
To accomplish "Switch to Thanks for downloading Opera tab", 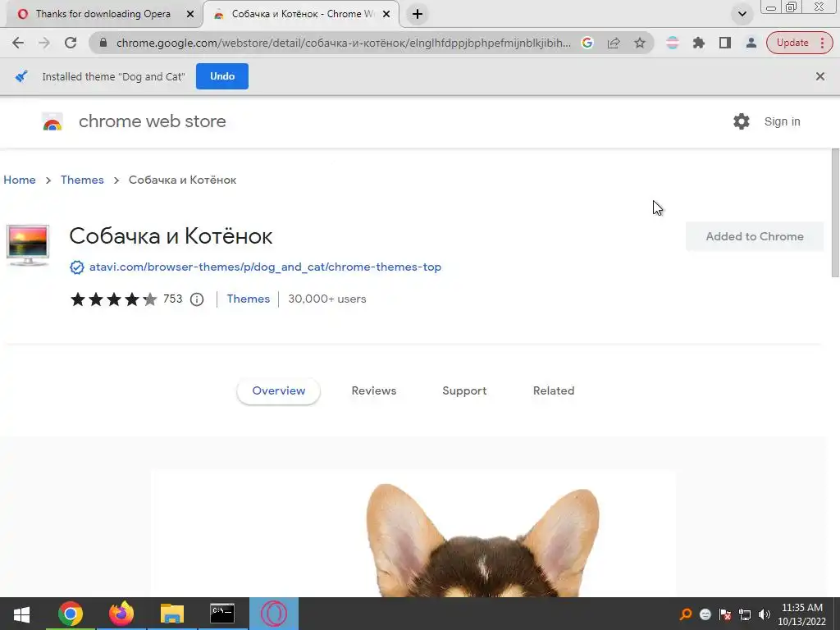I will tap(103, 14).
